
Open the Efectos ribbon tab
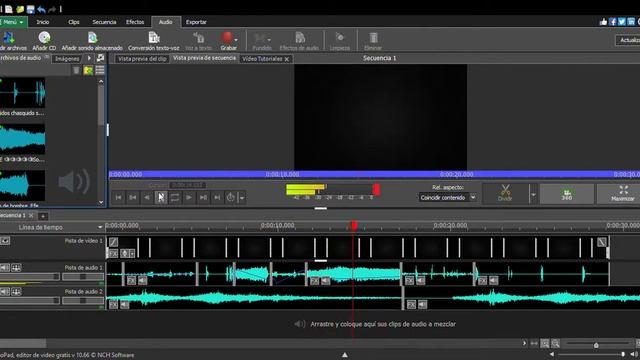[x=135, y=22]
